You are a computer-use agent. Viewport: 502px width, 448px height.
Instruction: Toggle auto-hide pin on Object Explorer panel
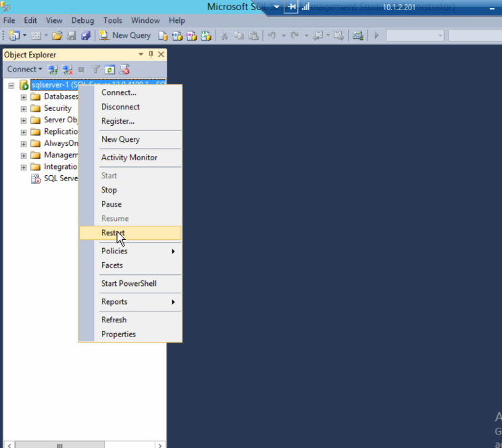(151, 55)
